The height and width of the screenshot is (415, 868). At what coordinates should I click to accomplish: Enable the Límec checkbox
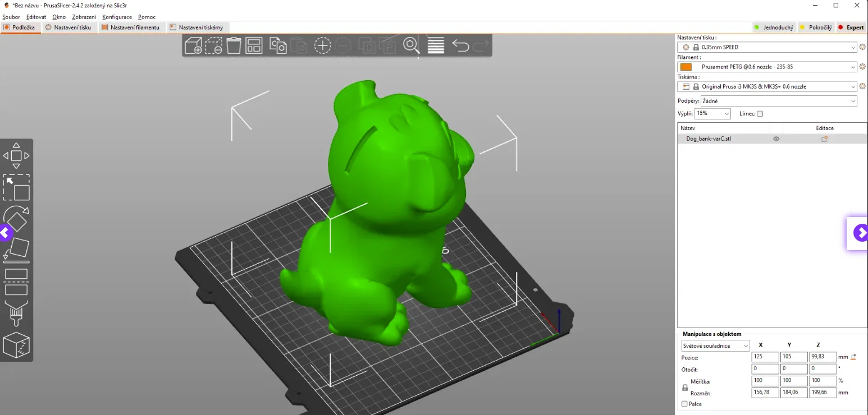[760, 114]
